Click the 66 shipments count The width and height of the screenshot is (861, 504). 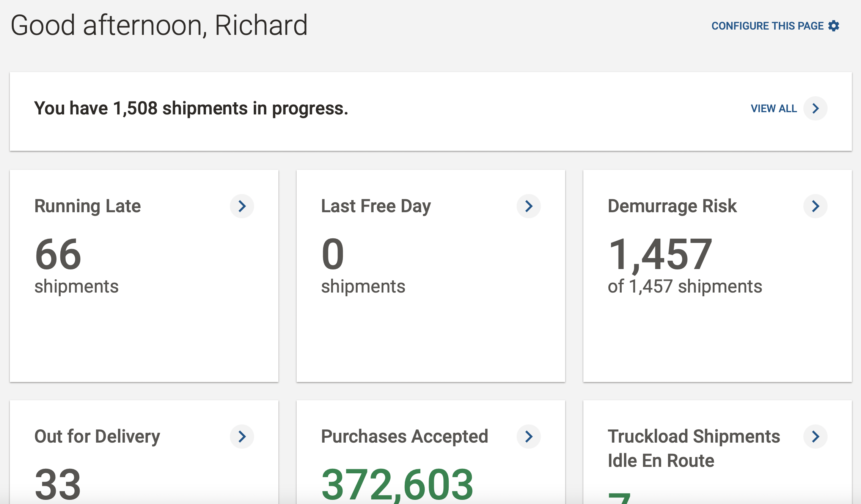coord(58,254)
